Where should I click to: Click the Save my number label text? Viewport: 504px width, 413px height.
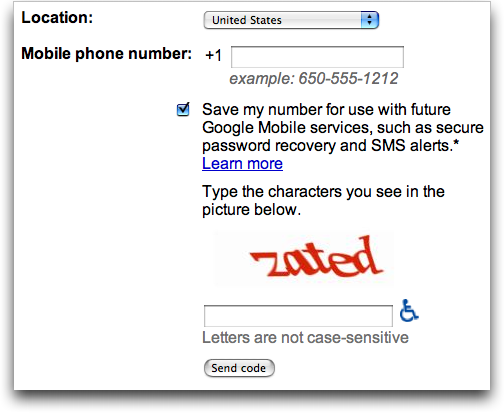point(326,109)
